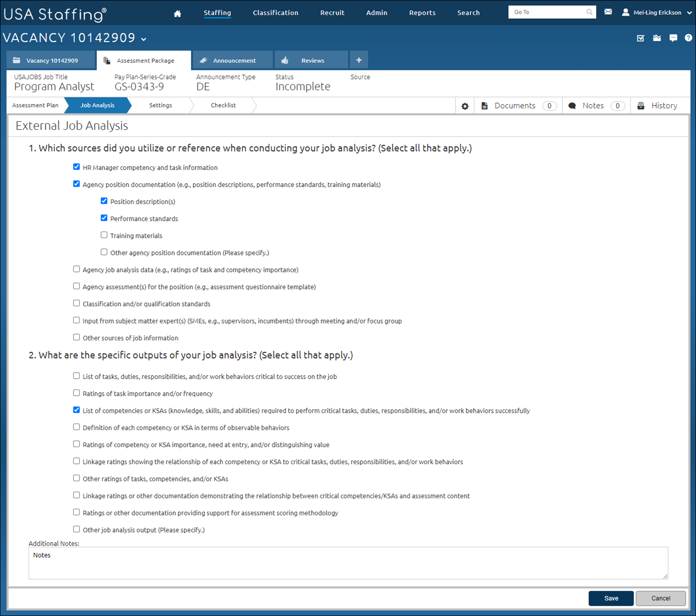Open the History link
696x616 pixels.
(660, 106)
